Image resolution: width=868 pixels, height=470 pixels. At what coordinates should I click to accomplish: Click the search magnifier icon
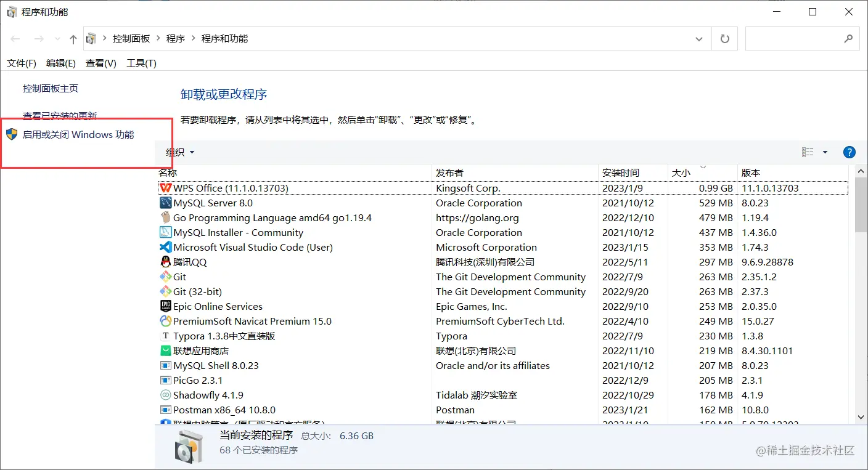[x=848, y=38]
